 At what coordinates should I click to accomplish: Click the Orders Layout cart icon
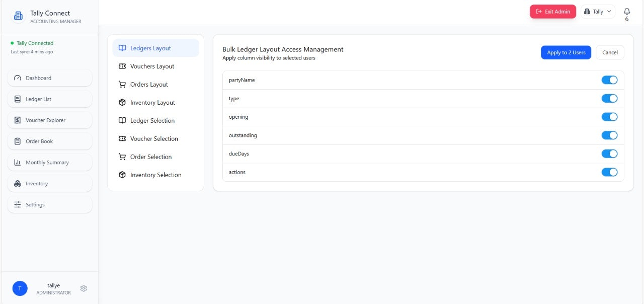point(122,85)
